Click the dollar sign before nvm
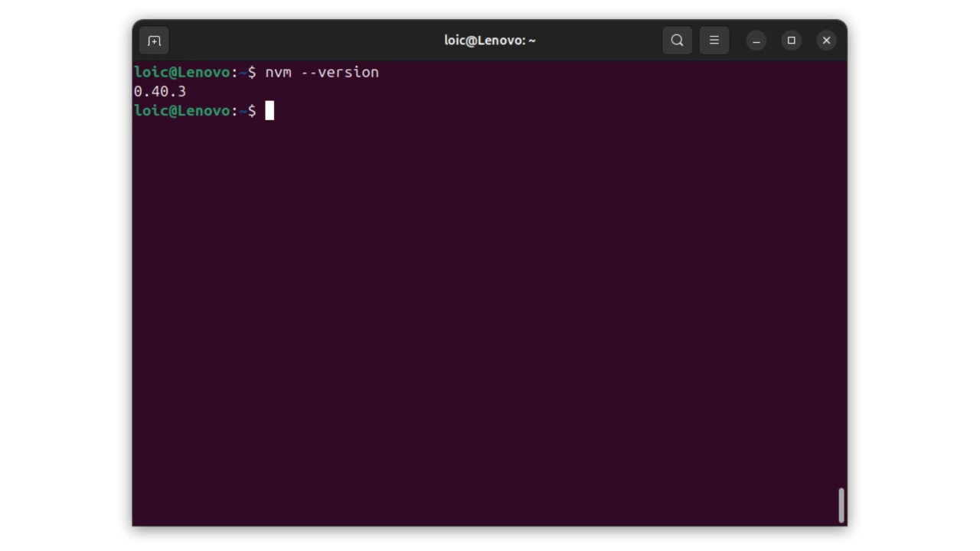The image size is (980, 551). point(252,72)
